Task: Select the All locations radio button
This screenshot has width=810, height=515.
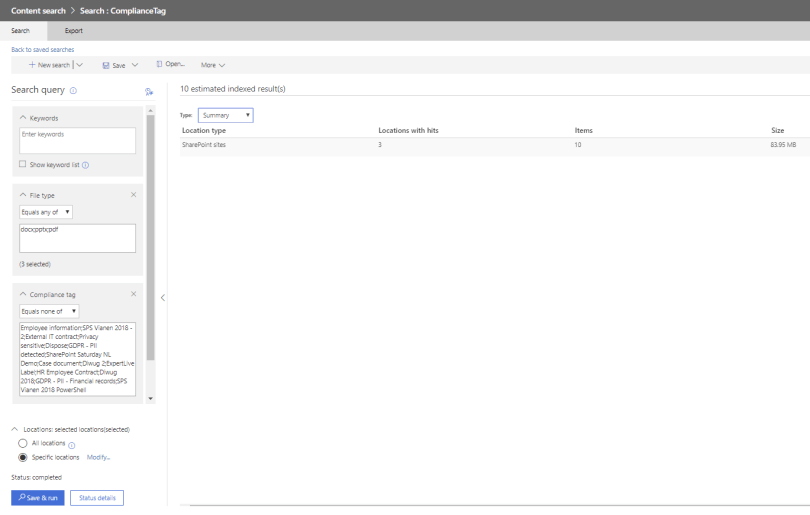Action: [x=23, y=443]
